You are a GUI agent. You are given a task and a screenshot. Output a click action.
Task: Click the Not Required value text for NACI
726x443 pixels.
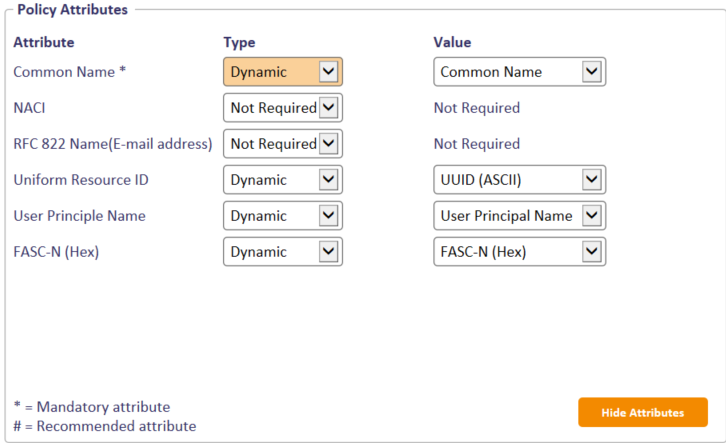(476, 108)
